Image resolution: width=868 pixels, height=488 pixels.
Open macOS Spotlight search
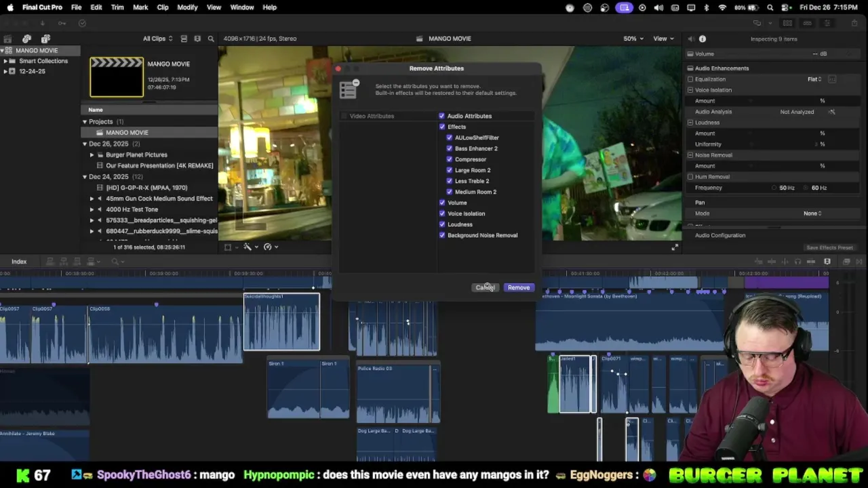coord(770,7)
